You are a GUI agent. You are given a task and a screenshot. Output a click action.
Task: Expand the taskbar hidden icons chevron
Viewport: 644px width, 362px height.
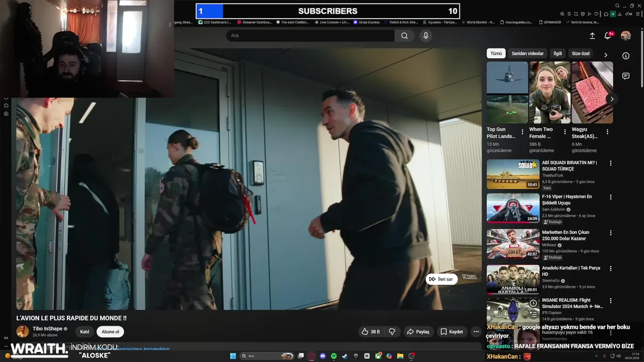596,356
